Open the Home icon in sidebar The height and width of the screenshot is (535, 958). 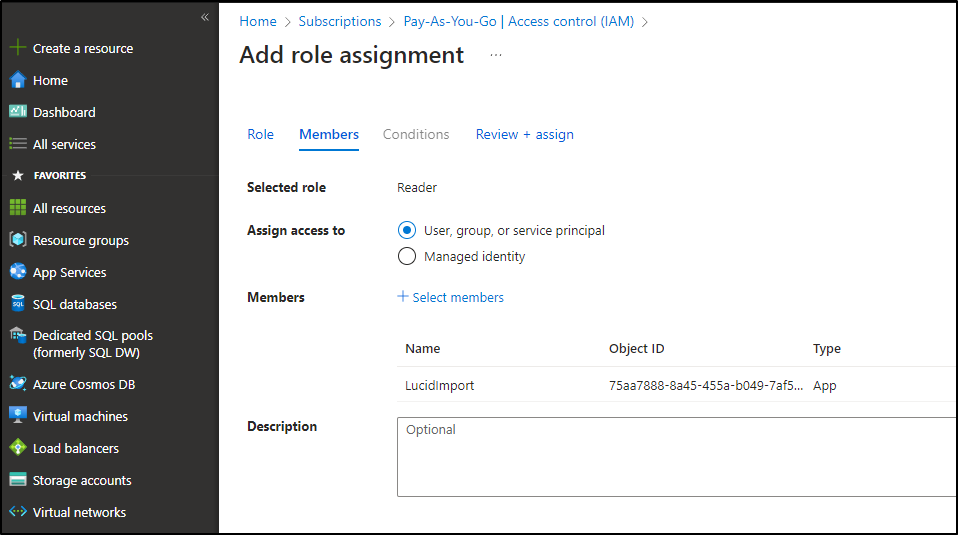[x=18, y=80]
